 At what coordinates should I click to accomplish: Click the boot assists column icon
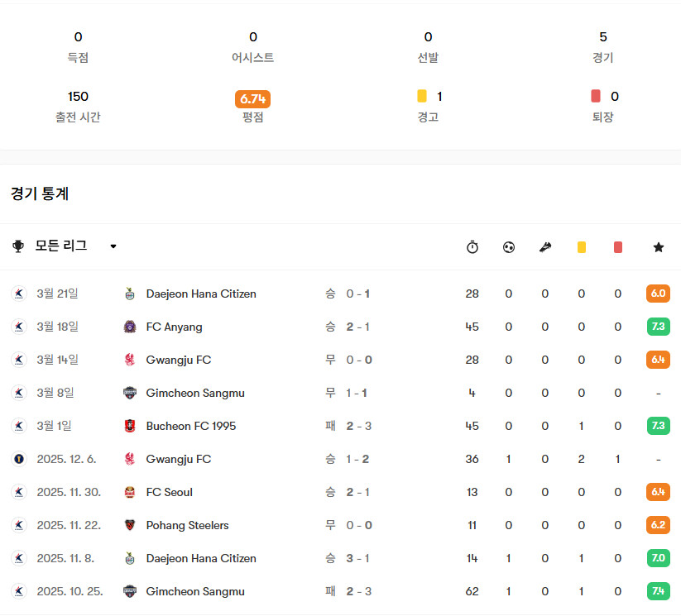[545, 247]
